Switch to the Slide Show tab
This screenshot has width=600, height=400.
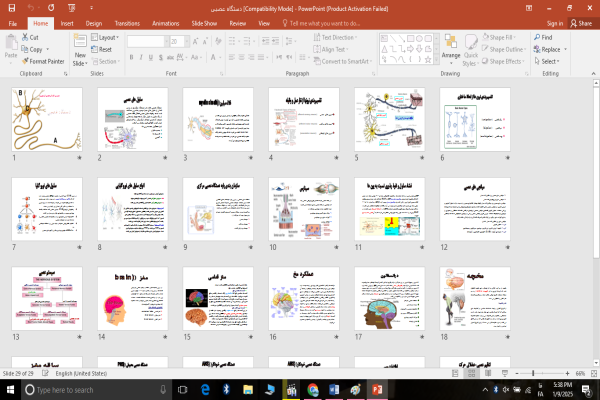[204, 21]
